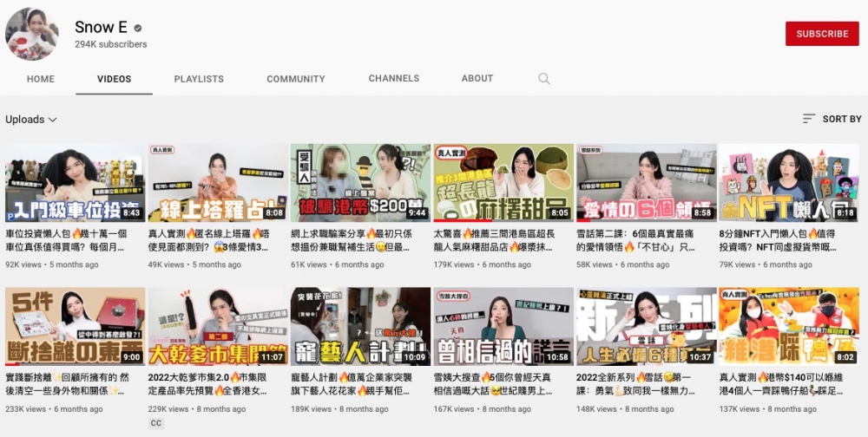Open the Channels tab

tap(394, 79)
